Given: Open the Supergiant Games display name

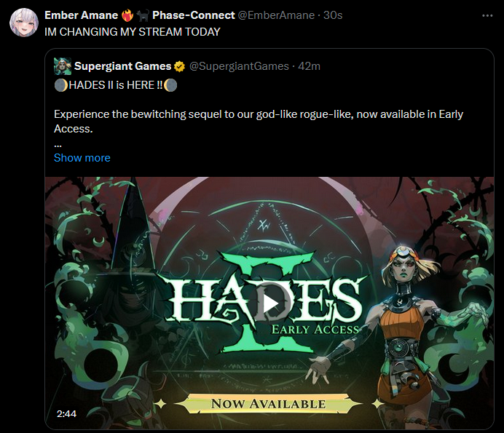Looking at the screenshot, I should 123,66.
